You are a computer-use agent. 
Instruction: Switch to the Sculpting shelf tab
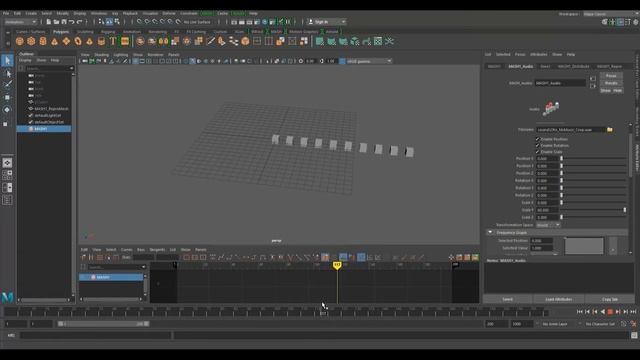[x=85, y=31]
